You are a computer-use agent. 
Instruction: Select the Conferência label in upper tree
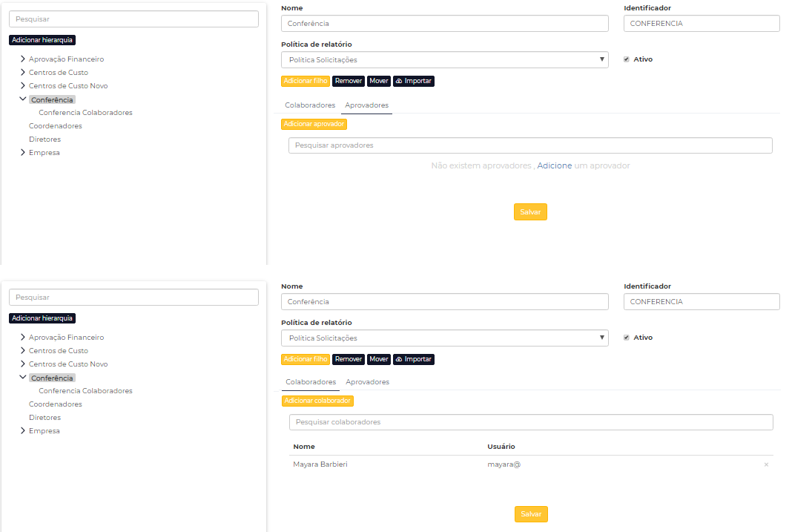(52, 100)
